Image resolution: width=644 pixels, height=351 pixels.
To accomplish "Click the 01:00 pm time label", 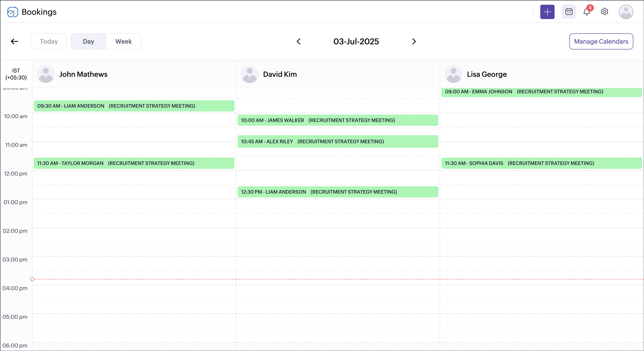I will pos(15,202).
